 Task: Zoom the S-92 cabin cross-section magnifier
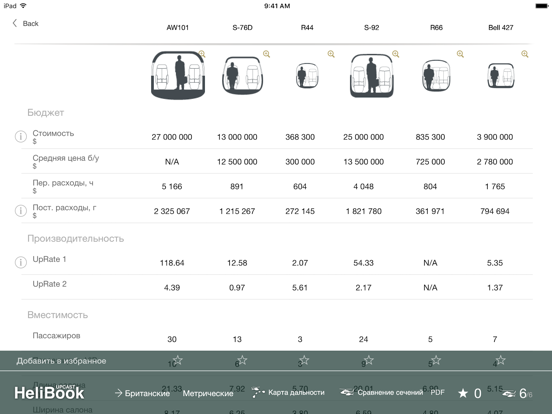coord(396,54)
